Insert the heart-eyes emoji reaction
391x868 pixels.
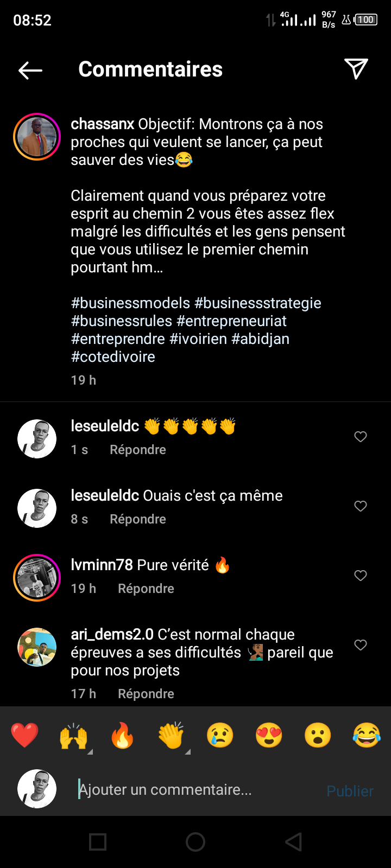(269, 736)
